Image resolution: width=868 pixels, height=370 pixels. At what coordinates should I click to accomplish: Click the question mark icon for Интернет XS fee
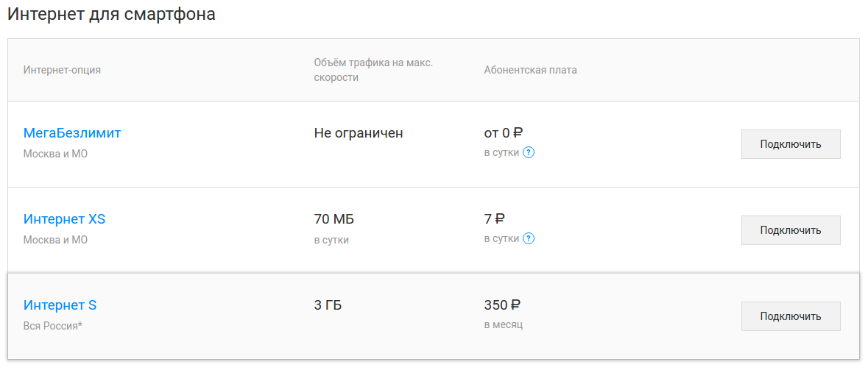[x=529, y=239]
